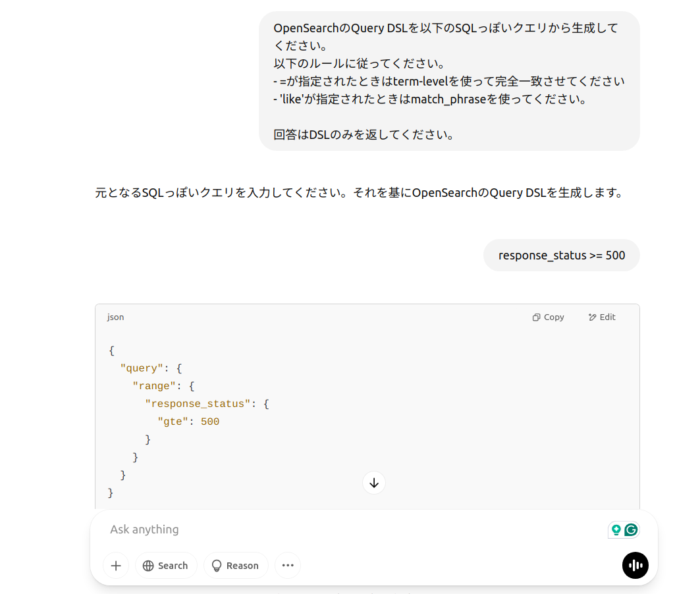Image resolution: width=700 pixels, height=594 pixels.
Task: Click the assistant reply asking for the SQL query
Action: (359, 193)
